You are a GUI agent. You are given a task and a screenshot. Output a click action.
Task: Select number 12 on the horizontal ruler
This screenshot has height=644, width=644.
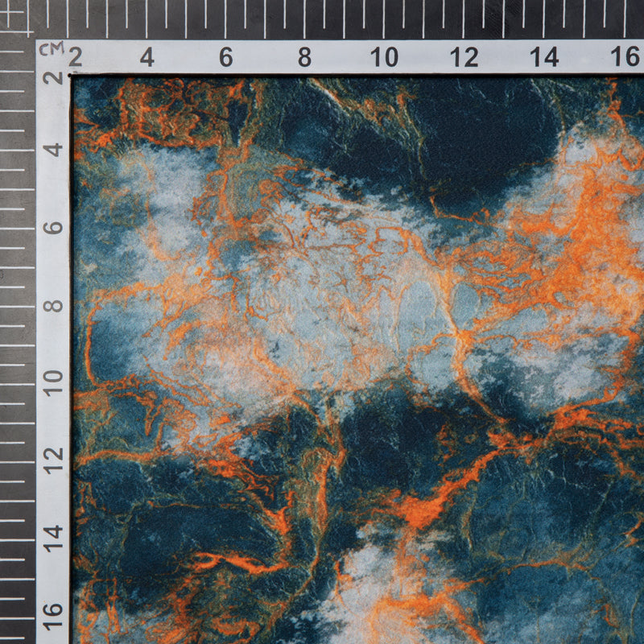[464, 58]
